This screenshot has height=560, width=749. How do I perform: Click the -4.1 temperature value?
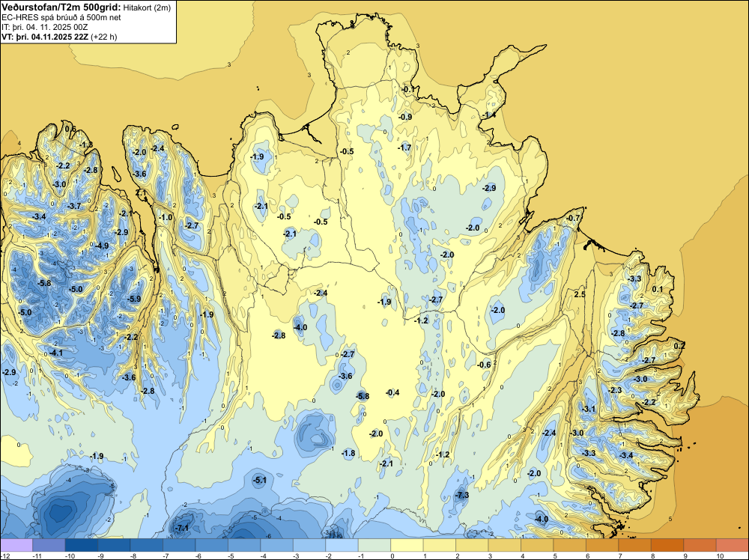56,353
